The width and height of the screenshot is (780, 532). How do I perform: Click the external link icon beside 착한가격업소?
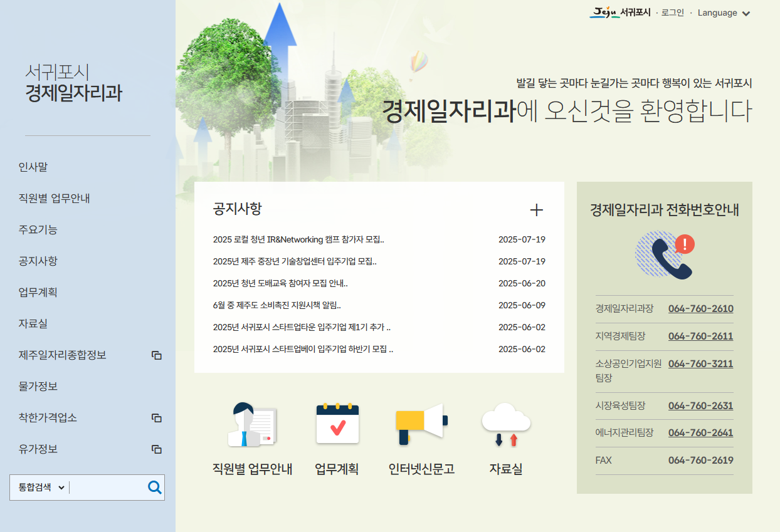155,418
